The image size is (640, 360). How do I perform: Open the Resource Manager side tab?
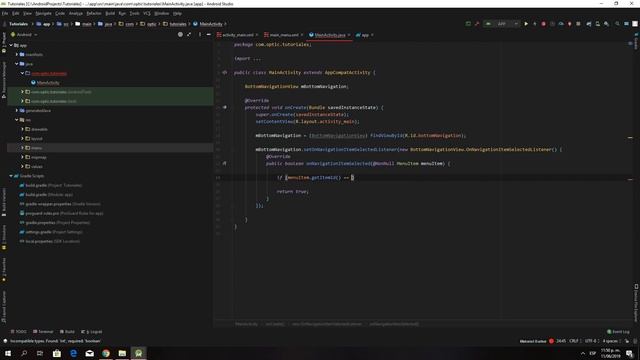(4, 80)
